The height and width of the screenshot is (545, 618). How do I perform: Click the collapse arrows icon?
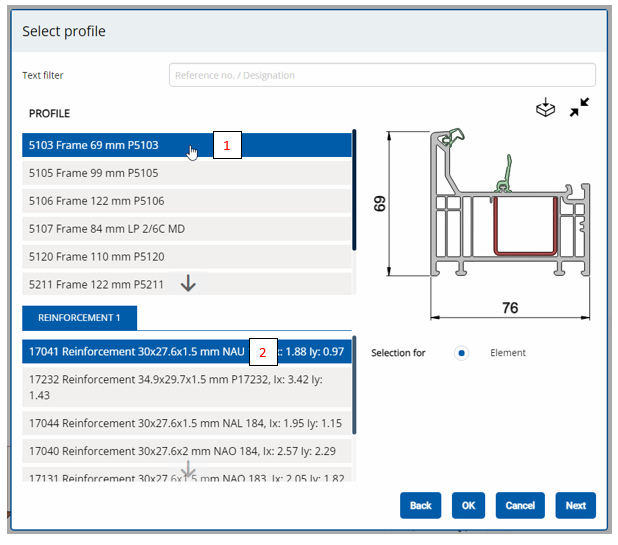tap(579, 108)
